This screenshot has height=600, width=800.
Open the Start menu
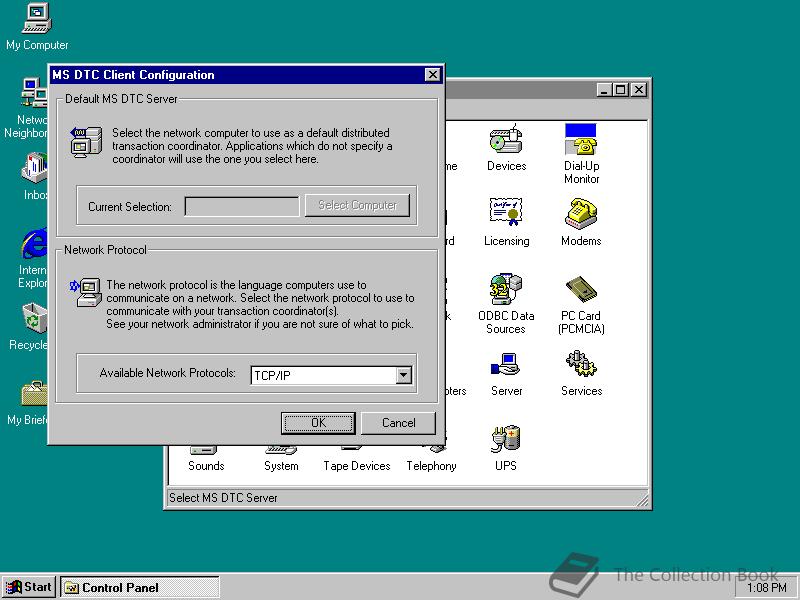(x=29, y=587)
